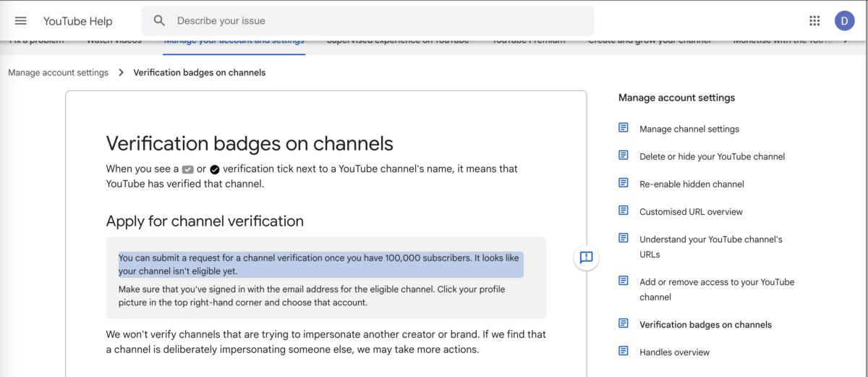Click the Apply for channel verification heading
868x377 pixels.
(205, 221)
